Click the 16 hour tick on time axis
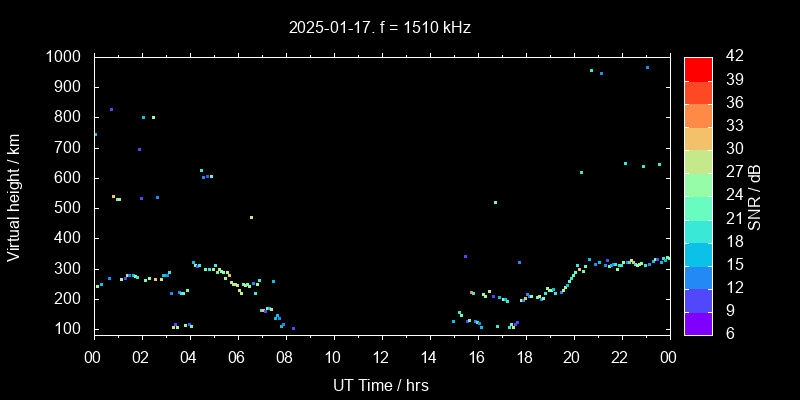The height and width of the screenshot is (400, 800). (x=477, y=357)
